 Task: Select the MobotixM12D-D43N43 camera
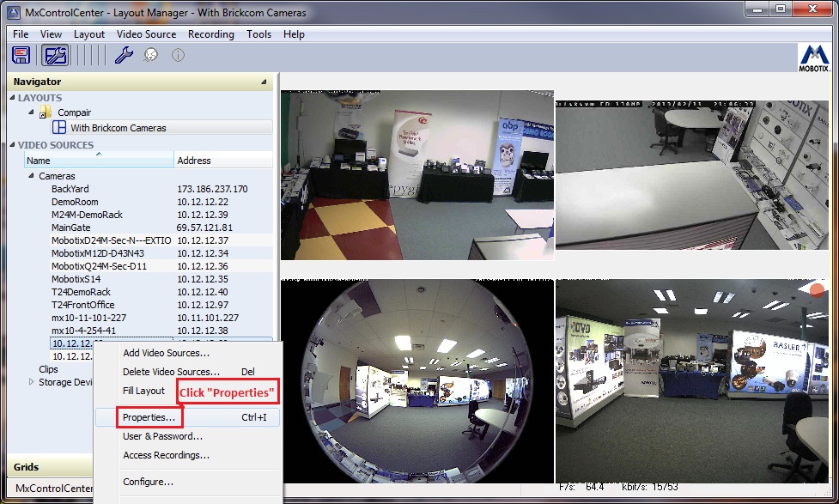click(98, 253)
